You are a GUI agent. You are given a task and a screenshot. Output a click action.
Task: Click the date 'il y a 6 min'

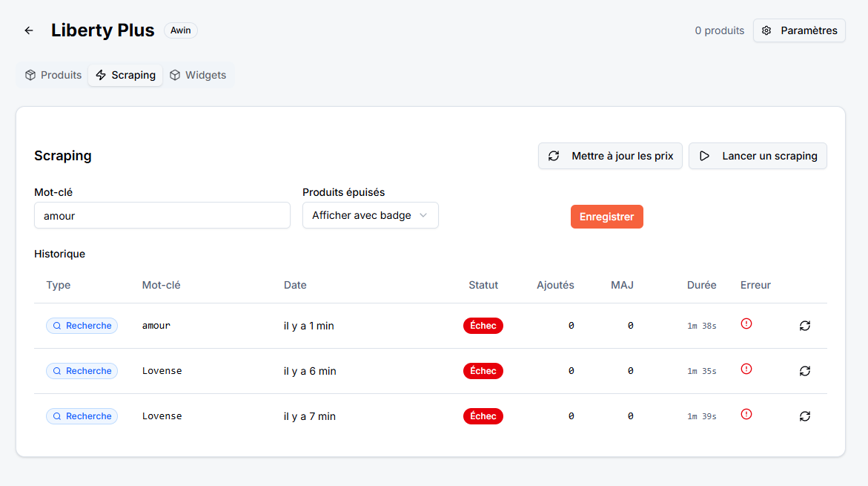coord(310,371)
